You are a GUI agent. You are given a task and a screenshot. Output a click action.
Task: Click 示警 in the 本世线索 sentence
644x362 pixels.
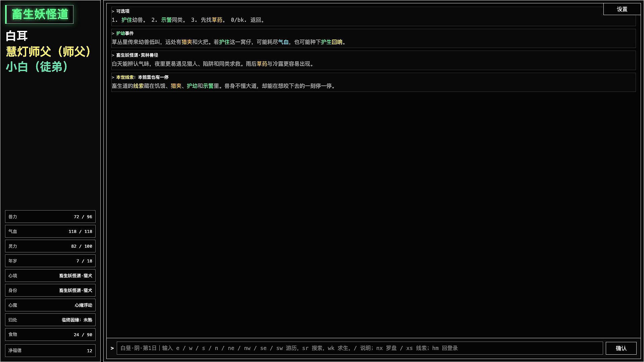pyautogui.click(x=208, y=86)
